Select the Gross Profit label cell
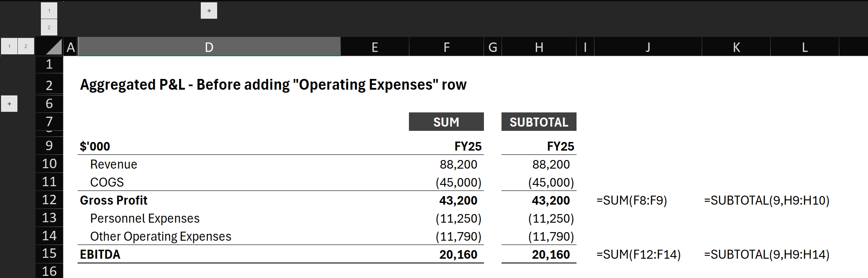The image size is (868, 278). click(114, 200)
